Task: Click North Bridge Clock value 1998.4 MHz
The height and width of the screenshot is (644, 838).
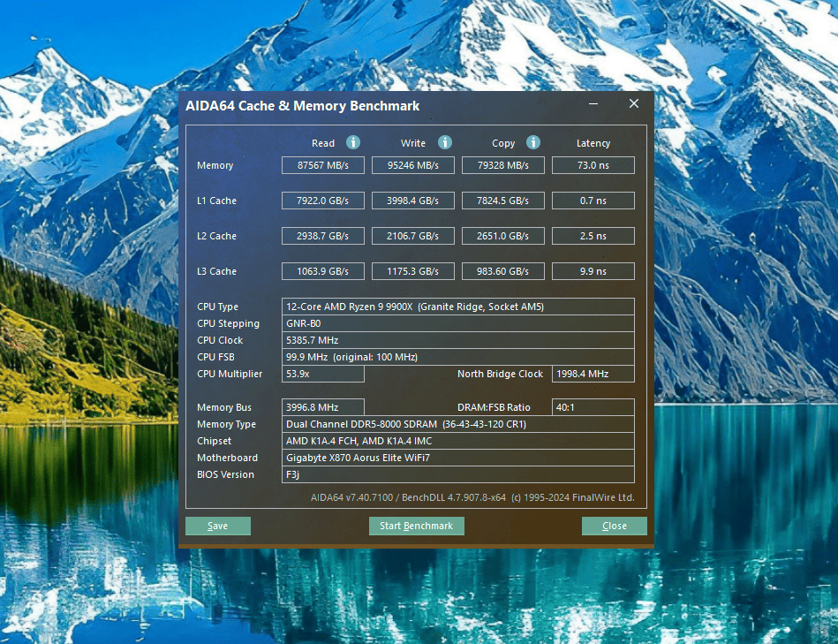Action: tap(593, 374)
